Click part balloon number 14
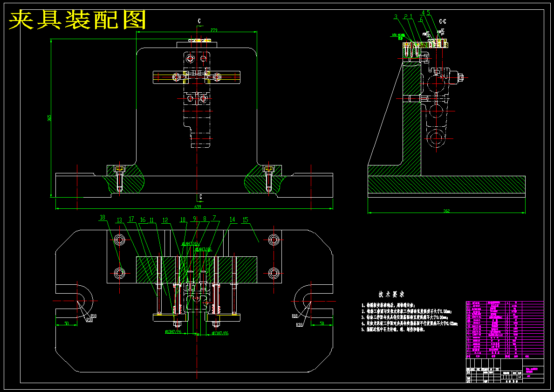This screenshot has height=392, width=554. click(233, 220)
